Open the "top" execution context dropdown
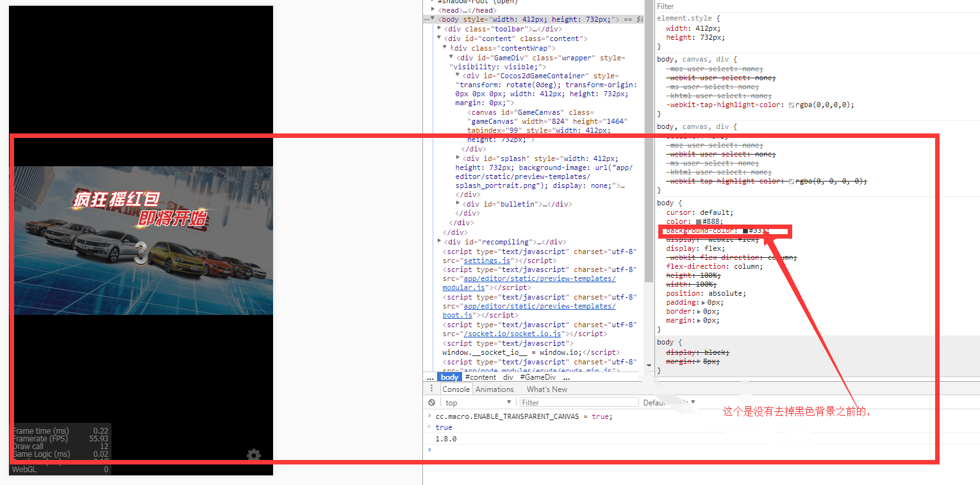980x485 pixels. (479, 402)
